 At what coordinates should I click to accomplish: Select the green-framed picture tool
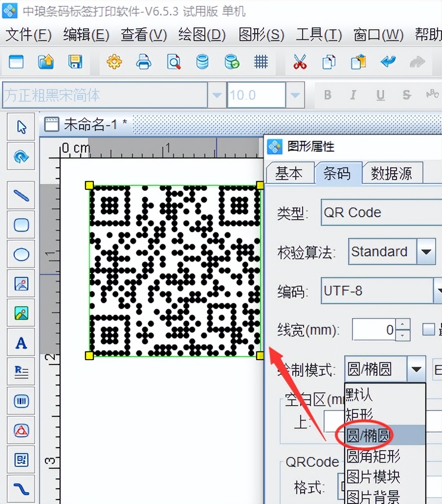tap(21, 313)
